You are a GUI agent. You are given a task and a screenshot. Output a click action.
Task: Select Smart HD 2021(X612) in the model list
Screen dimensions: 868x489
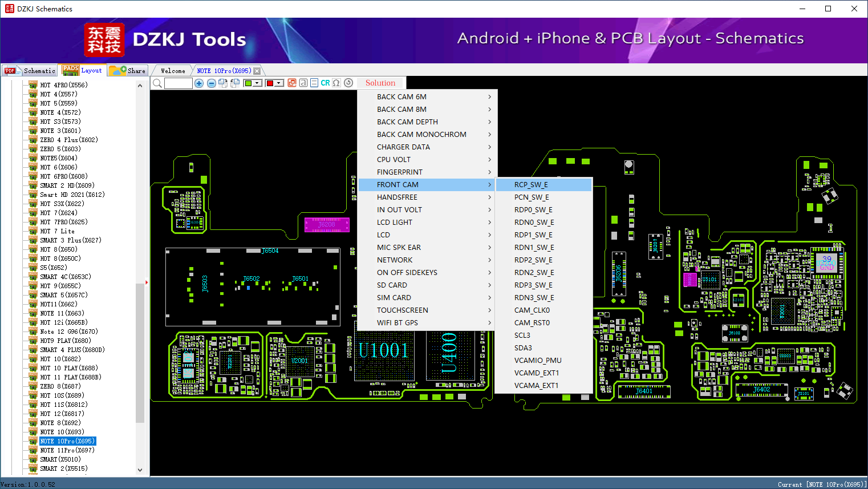pos(72,195)
